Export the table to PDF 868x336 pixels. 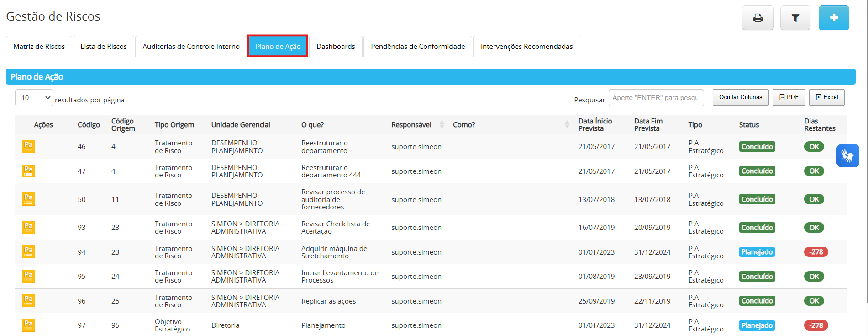(789, 97)
